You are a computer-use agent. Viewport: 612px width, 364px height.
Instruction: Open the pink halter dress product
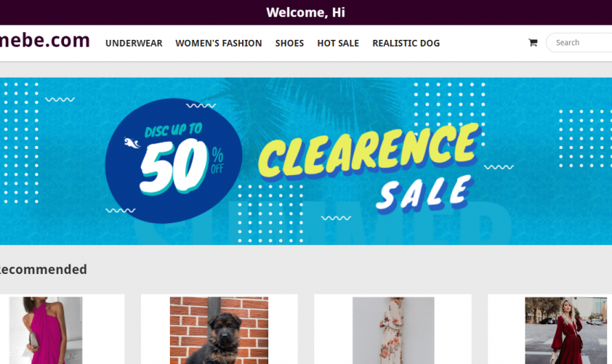tap(45, 330)
